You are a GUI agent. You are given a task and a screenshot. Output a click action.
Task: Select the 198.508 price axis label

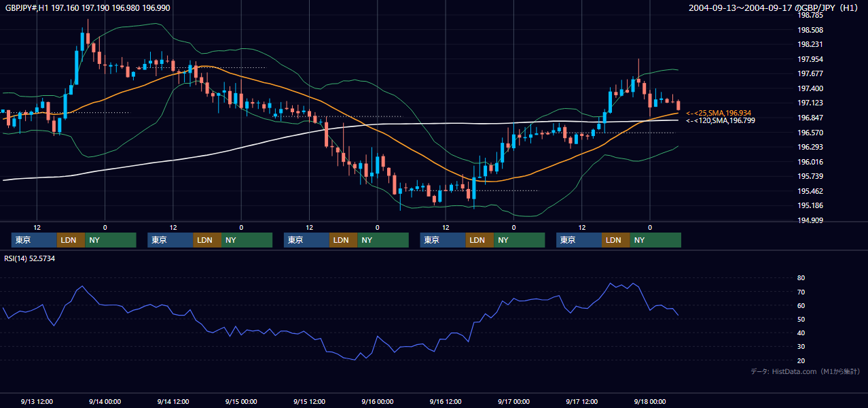tap(810, 30)
